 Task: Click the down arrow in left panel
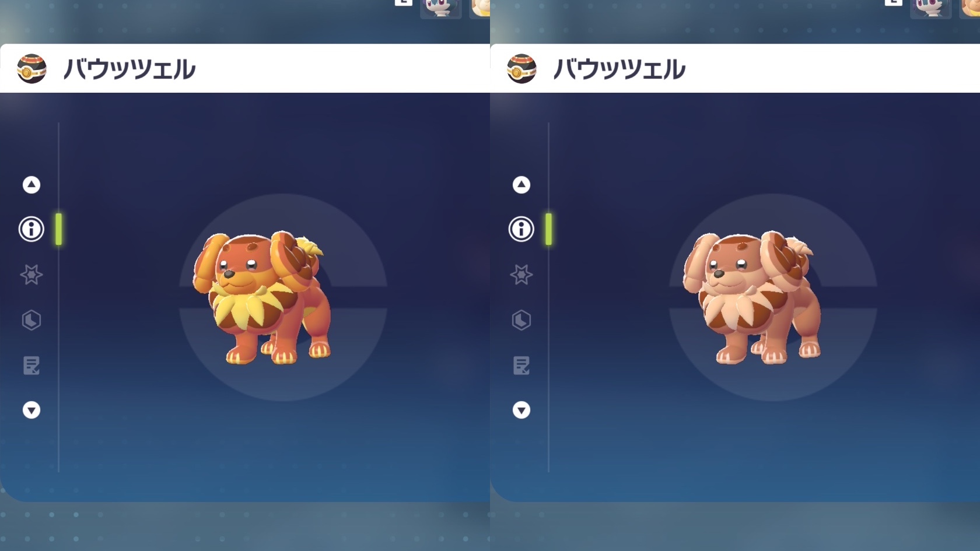point(32,410)
